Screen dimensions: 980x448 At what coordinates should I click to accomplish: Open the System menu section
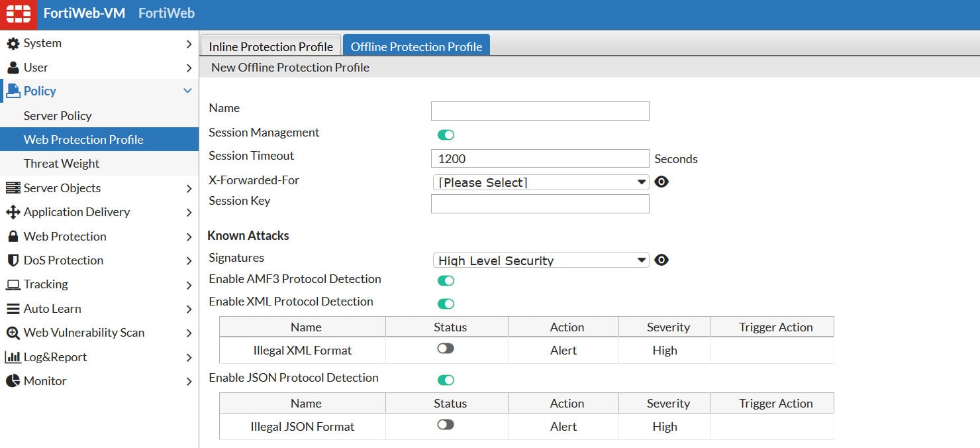(x=43, y=42)
